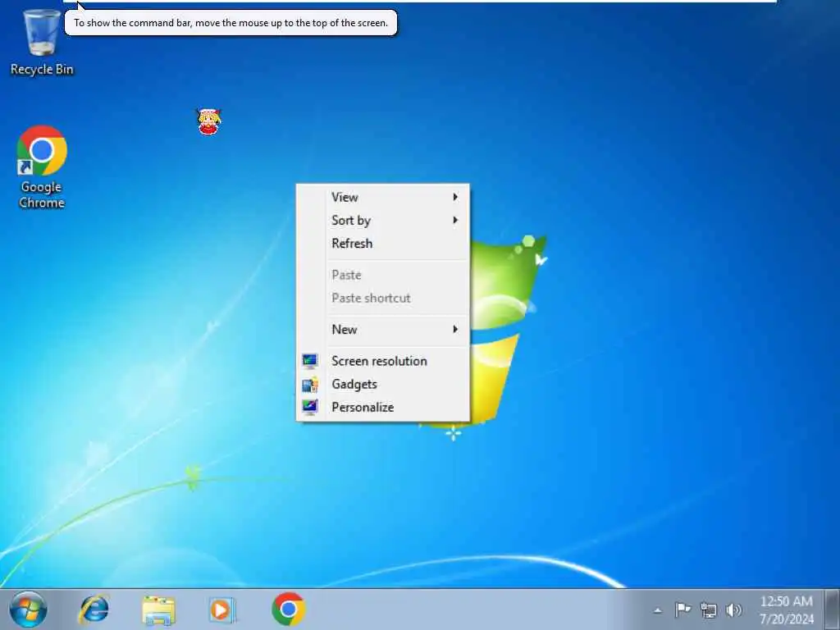Open the New submenu
The height and width of the screenshot is (630, 840).
[383, 330]
